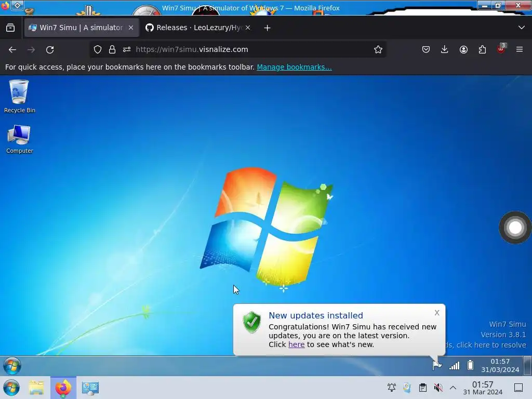Close the Releases GitHub tab
532x399 pixels.
point(248,28)
